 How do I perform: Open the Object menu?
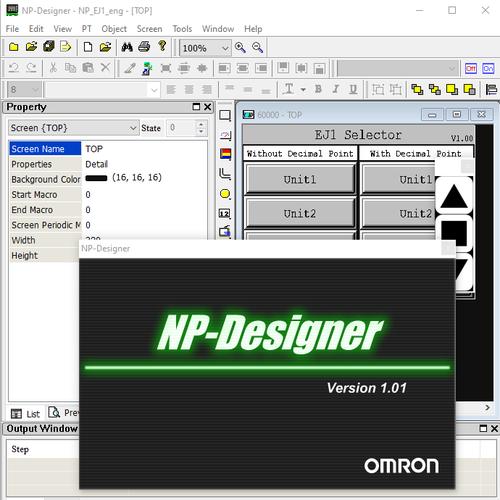click(114, 29)
